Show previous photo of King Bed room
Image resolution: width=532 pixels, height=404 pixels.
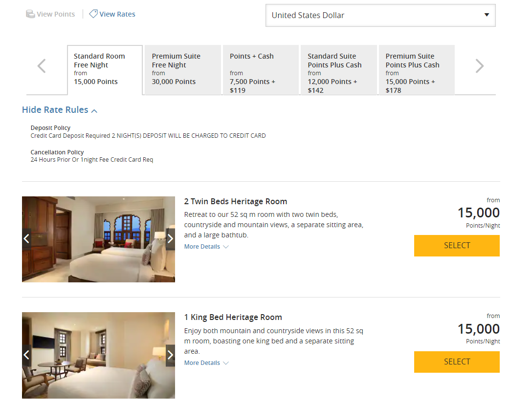coord(26,355)
